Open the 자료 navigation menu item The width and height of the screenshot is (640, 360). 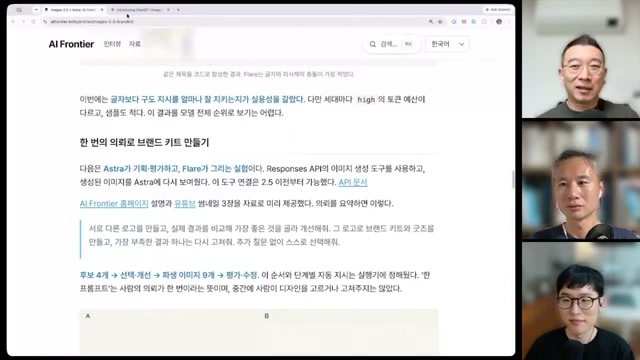point(135,44)
